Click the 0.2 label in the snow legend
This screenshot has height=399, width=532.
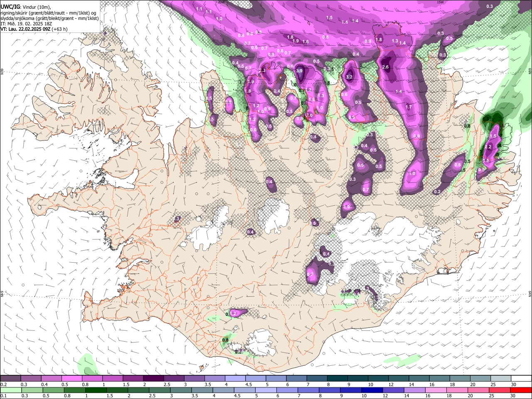(x=3, y=384)
